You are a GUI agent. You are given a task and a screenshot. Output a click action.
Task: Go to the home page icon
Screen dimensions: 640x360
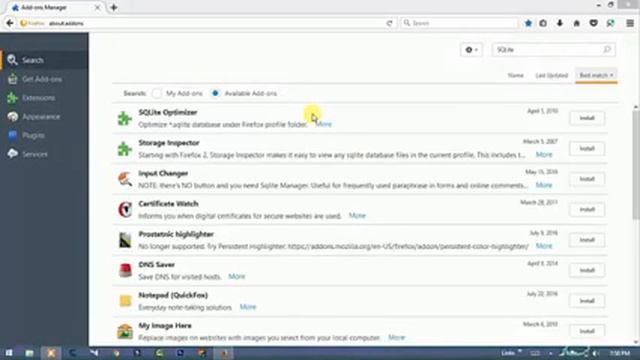[576, 23]
